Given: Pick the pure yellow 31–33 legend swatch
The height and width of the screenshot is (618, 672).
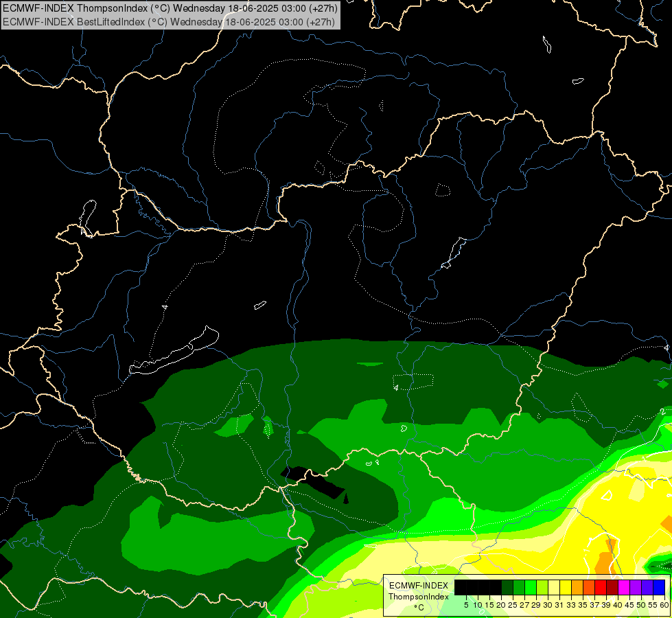Looking at the screenshot, I should (x=566, y=588).
